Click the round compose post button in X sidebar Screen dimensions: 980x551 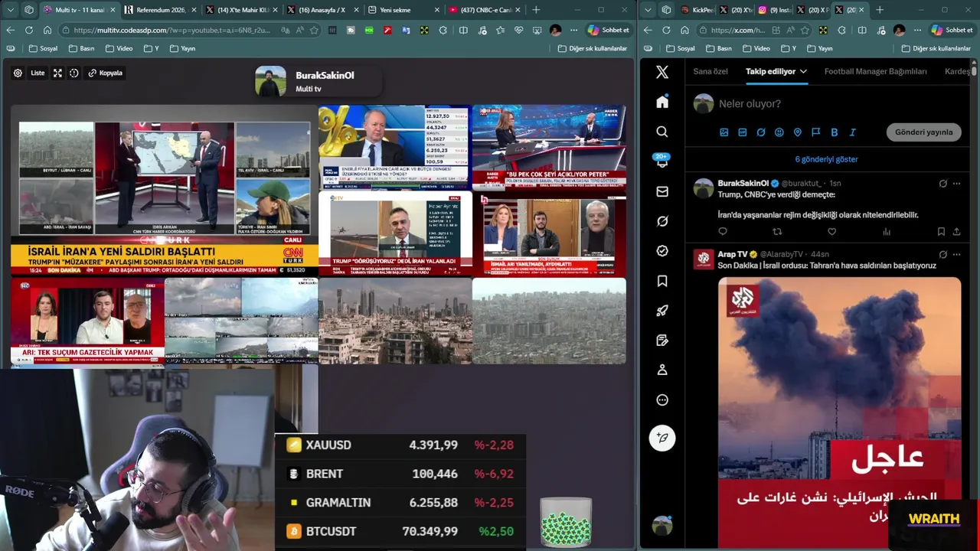click(662, 438)
